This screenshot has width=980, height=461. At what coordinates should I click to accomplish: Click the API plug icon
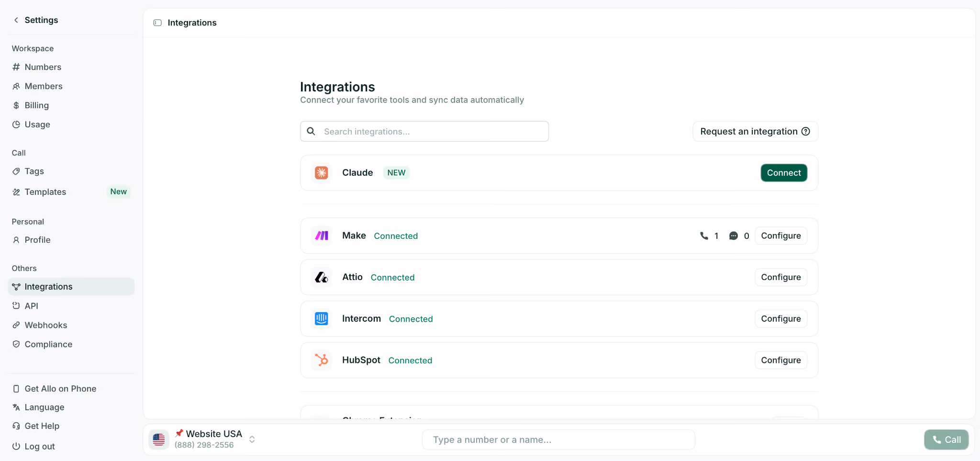16,306
